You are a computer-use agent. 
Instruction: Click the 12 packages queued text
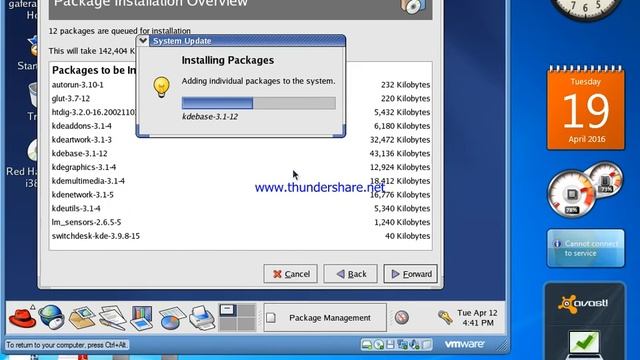pyautogui.click(x=120, y=31)
